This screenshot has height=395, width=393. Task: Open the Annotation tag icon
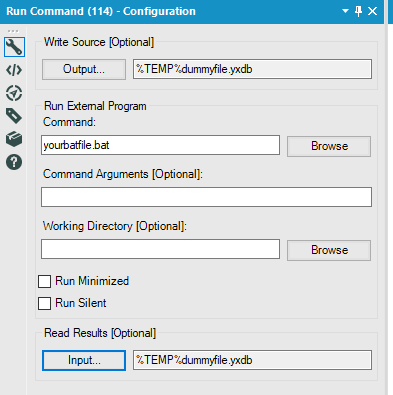click(14, 116)
